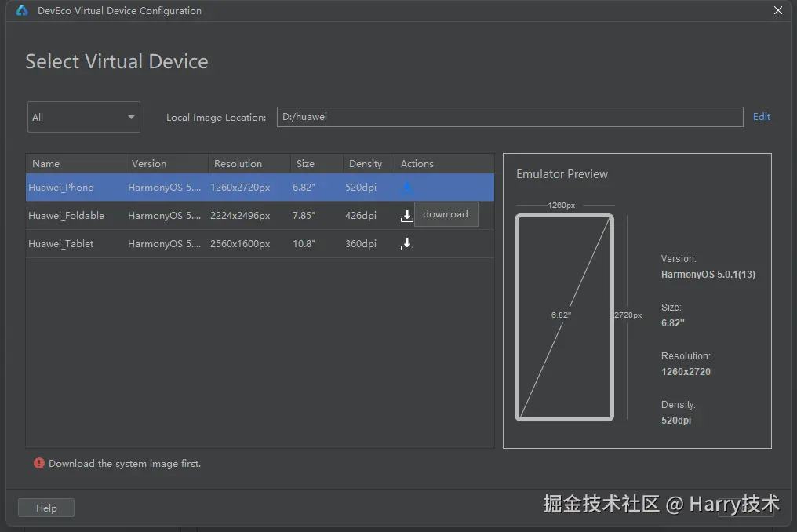The image size is (797, 532).
Task: Click the Actions column header
Action: [x=445, y=164]
